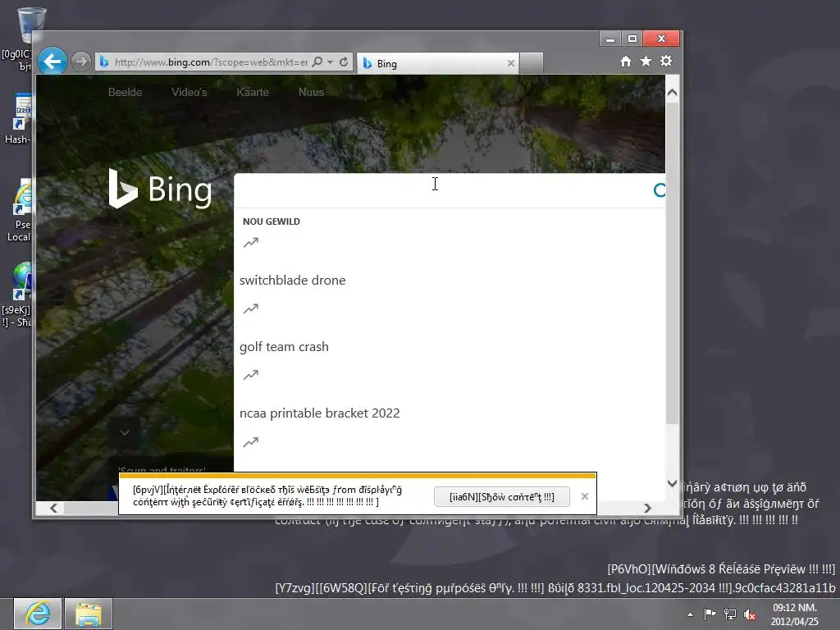The height and width of the screenshot is (630, 840).
Task: Click the Show content button
Action: tap(501, 496)
